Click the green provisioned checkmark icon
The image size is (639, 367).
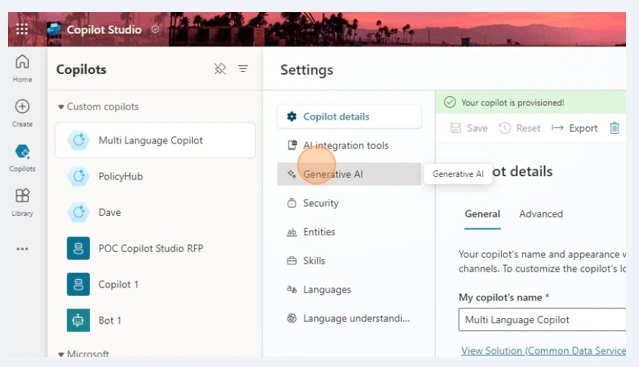tap(450, 102)
